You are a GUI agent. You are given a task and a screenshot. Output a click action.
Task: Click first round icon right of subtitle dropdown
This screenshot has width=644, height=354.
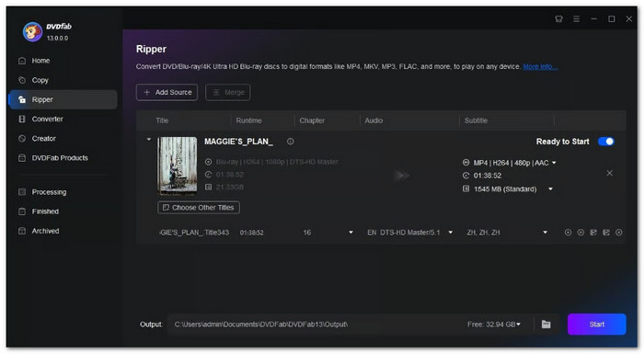tap(568, 233)
